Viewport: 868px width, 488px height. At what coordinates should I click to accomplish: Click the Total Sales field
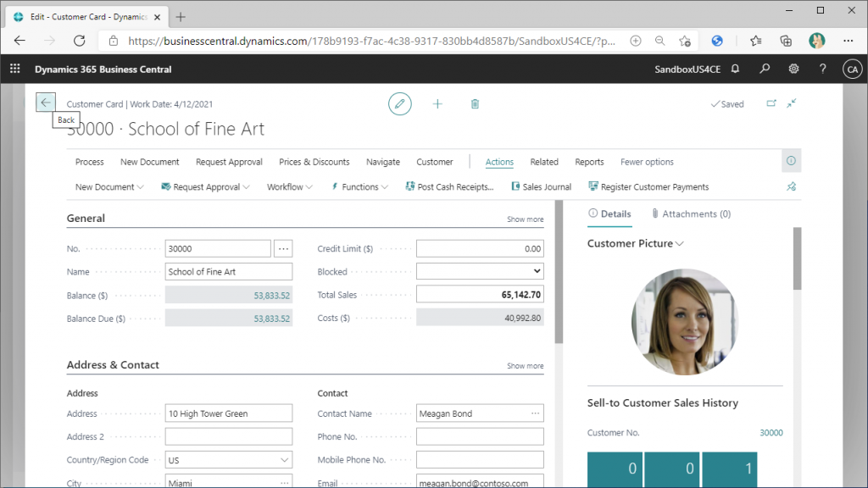[x=480, y=294]
